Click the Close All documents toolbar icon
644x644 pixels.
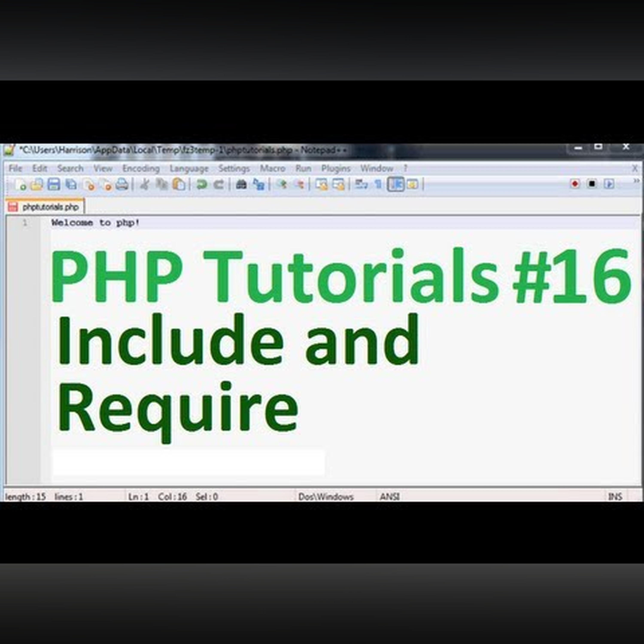106,184
